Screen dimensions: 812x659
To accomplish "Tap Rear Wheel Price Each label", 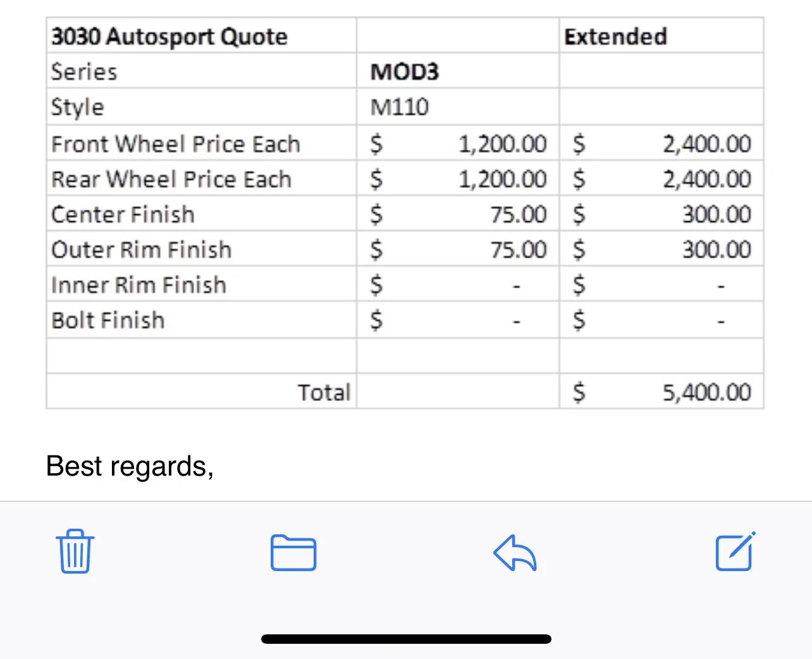I will coord(171,179).
